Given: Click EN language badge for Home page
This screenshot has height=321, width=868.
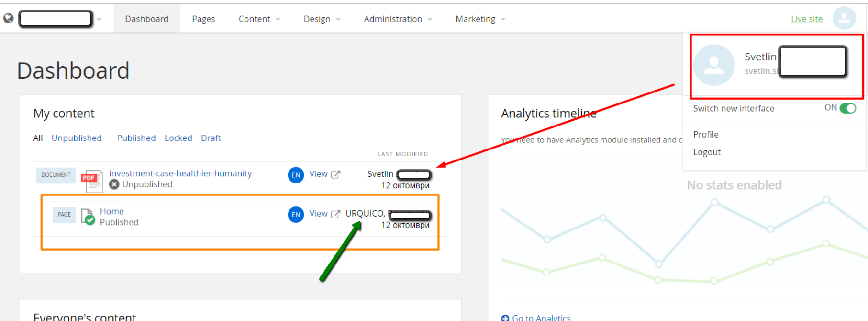Looking at the screenshot, I should (x=296, y=214).
